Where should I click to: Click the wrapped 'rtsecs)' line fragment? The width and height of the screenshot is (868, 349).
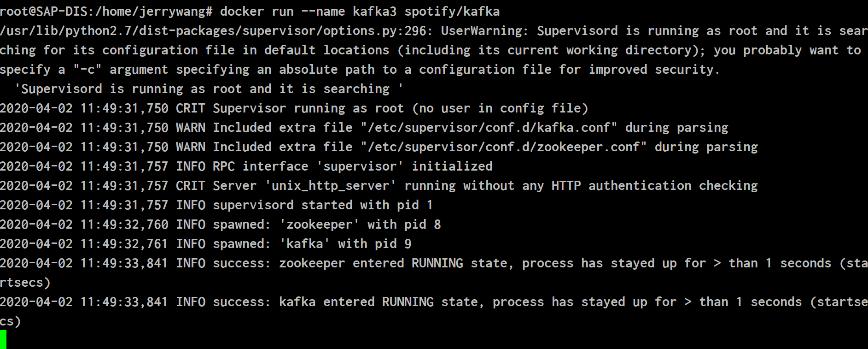click(x=25, y=283)
